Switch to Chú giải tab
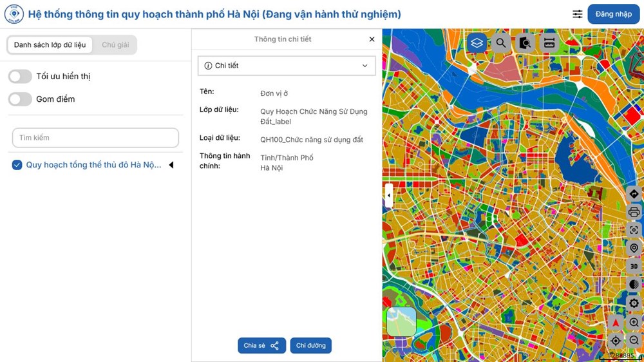 pyautogui.click(x=115, y=45)
